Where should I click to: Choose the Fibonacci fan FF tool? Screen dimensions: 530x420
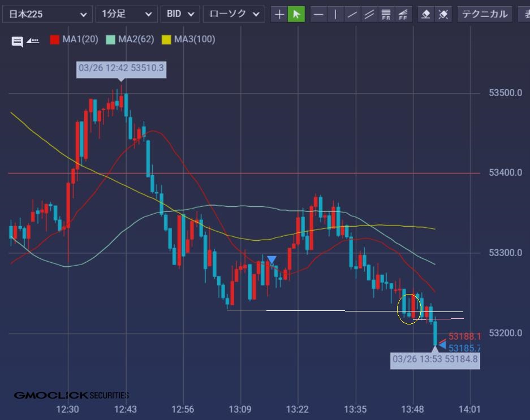(x=403, y=14)
